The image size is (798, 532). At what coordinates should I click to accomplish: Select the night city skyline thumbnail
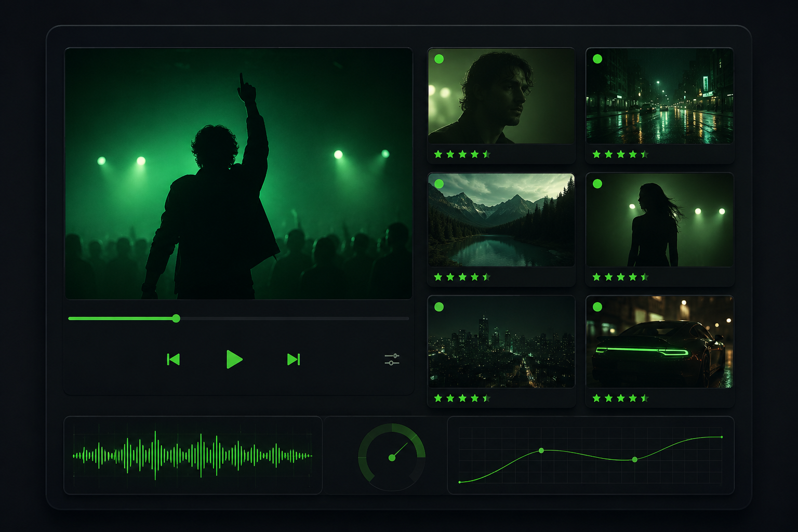click(x=501, y=342)
